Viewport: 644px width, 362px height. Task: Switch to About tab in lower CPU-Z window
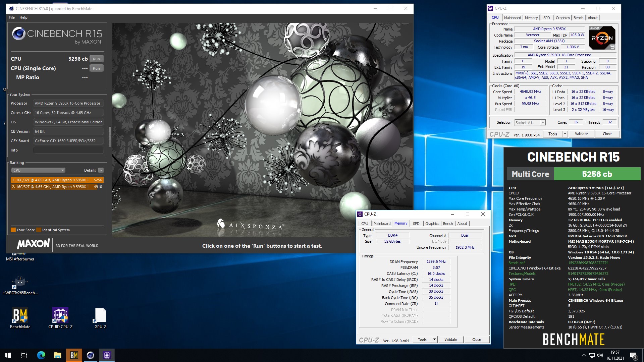tap(462, 224)
